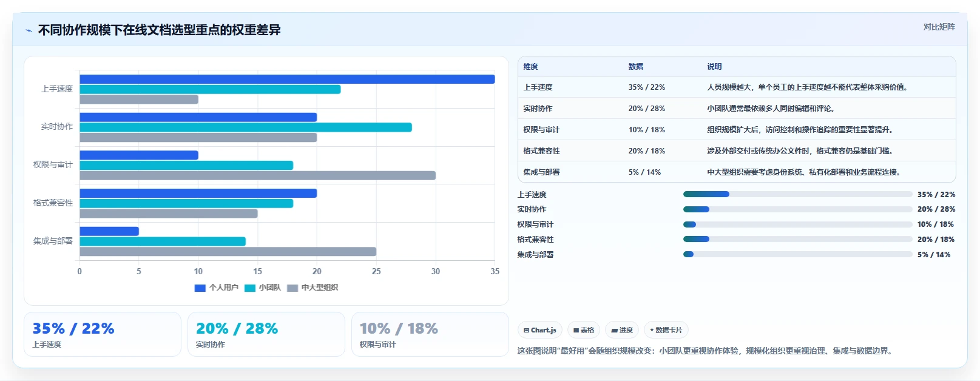Image resolution: width=980 pixels, height=381 pixels.
Task: Click the Chart.js tag chip
Action: point(540,330)
